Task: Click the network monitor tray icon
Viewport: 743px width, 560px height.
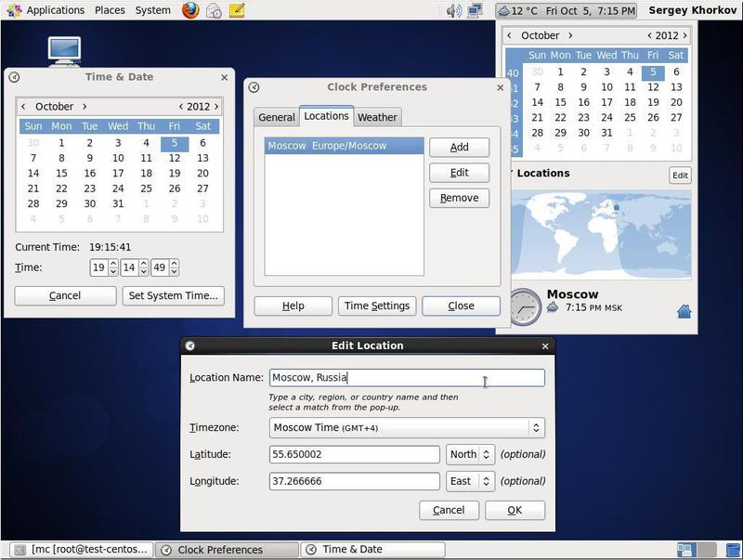Action: (475, 11)
